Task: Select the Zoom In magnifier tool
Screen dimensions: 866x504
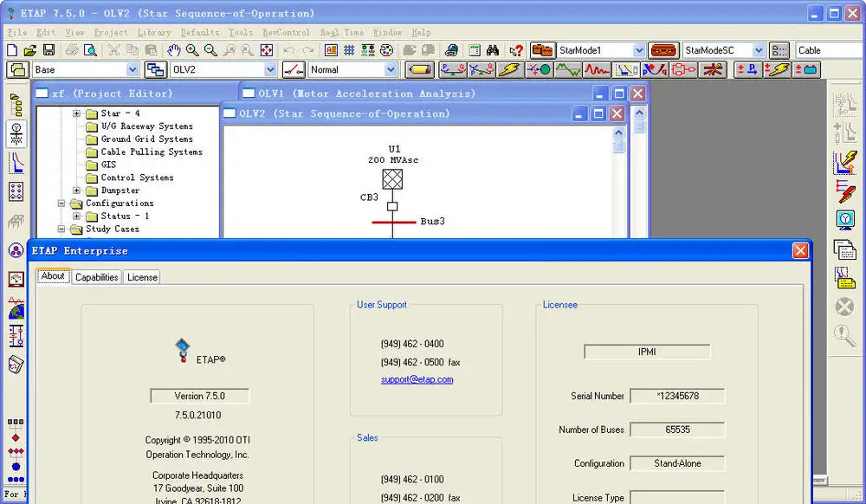Action: (191, 49)
